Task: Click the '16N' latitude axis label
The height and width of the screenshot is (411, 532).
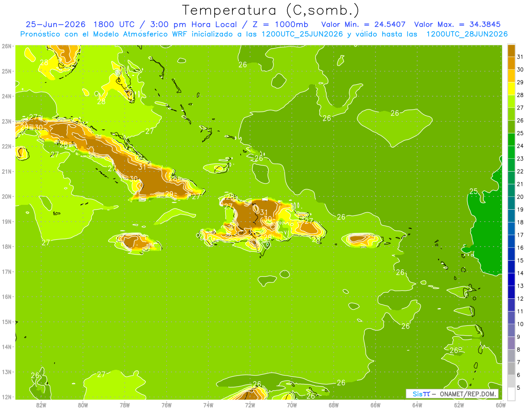Action: [7, 297]
